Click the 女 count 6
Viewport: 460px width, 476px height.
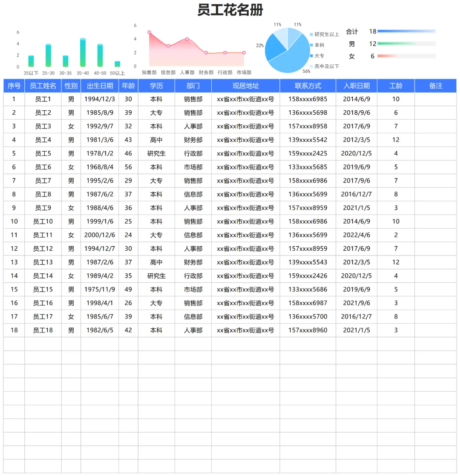(x=372, y=56)
